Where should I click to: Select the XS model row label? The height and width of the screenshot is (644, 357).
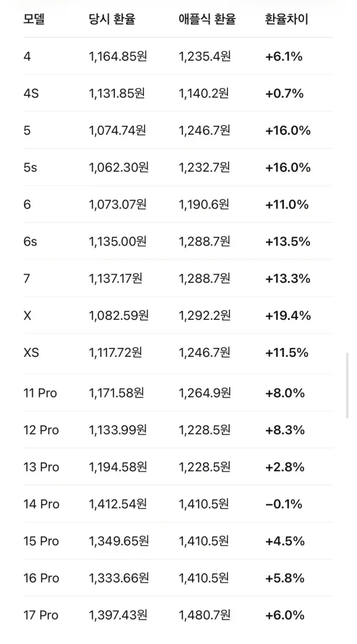pyautogui.click(x=31, y=353)
